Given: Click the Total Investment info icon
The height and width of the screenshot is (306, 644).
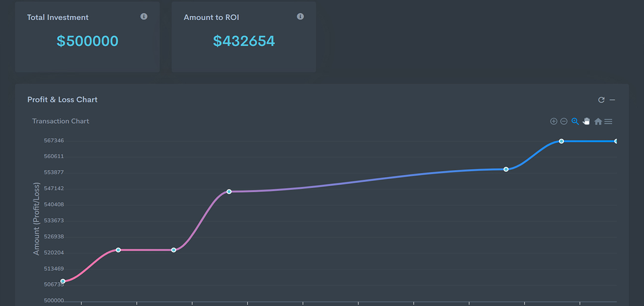Looking at the screenshot, I should [x=144, y=16].
